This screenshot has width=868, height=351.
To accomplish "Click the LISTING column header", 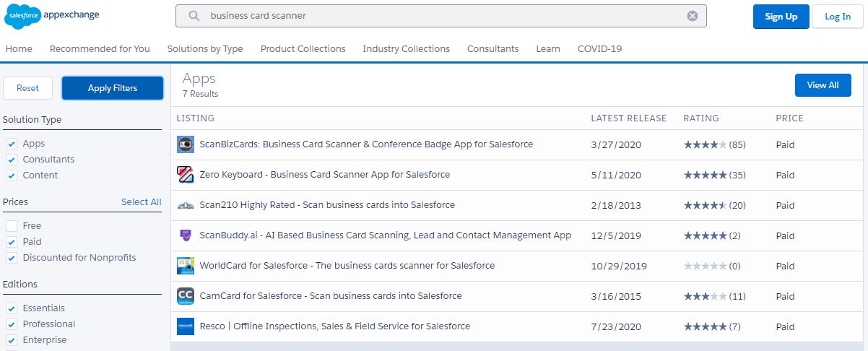I will pyautogui.click(x=196, y=118).
